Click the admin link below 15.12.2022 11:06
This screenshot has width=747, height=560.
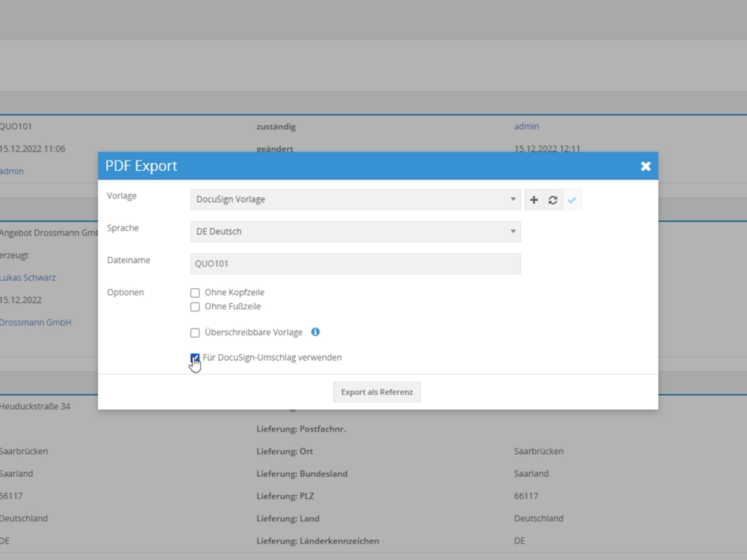coord(11,172)
